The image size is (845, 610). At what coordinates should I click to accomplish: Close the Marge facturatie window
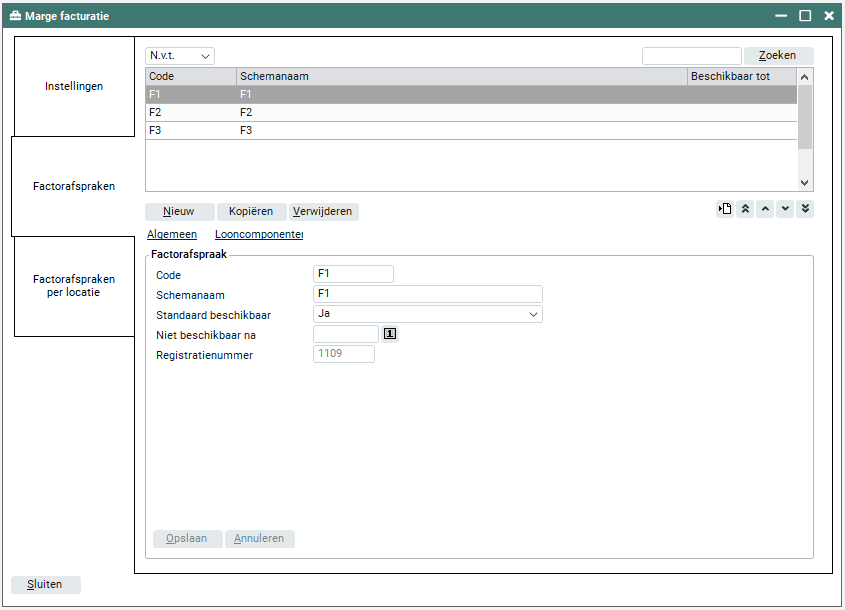(x=829, y=16)
